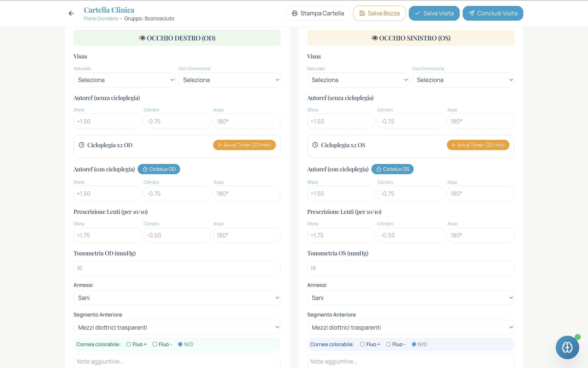This screenshot has width=588, height=368.
Task: Select N/D for right eye cornea
Action: [x=180, y=344]
